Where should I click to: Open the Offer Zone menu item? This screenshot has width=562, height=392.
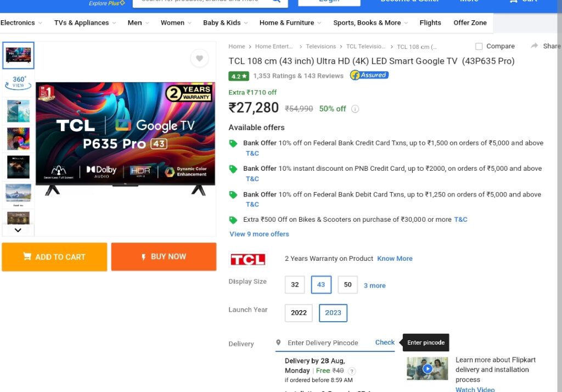tap(470, 23)
